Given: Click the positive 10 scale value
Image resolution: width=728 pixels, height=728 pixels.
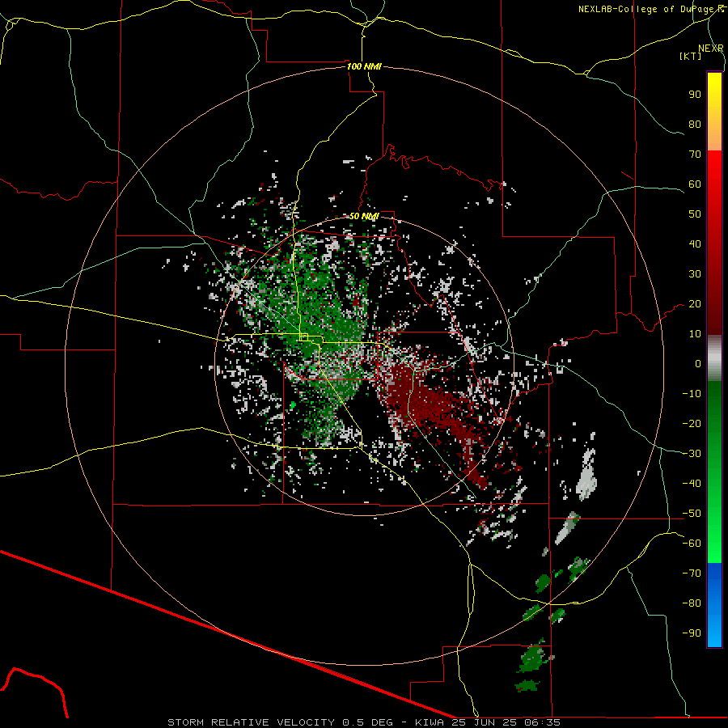Looking at the screenshot, I should (x=695, y=334).
